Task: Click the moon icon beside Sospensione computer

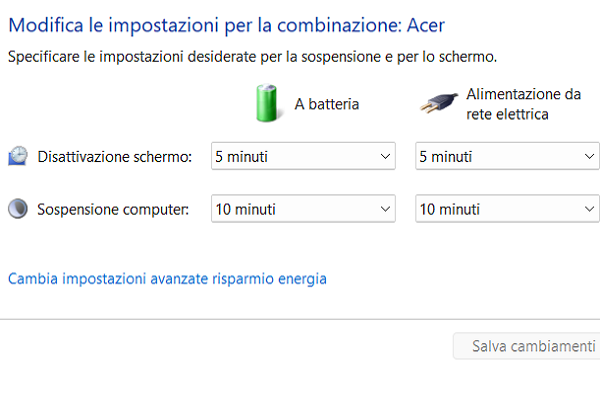Action: click(x=18, y=209)
